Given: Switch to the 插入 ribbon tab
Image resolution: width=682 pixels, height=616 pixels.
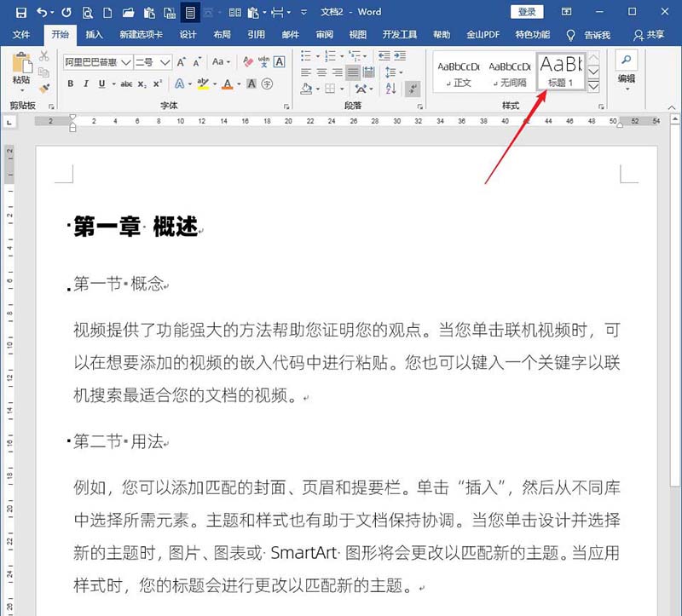Looking at the screenshot, I should pos(94,35).
